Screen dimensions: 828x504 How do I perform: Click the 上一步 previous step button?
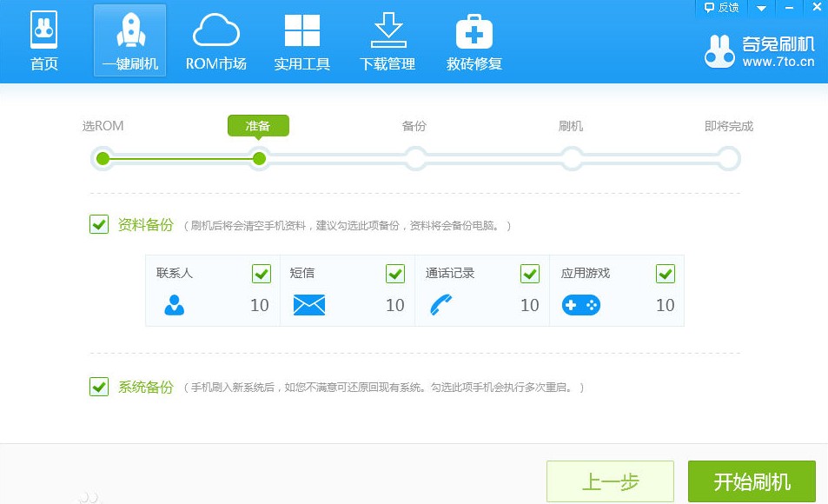click(x=610, y=481)
